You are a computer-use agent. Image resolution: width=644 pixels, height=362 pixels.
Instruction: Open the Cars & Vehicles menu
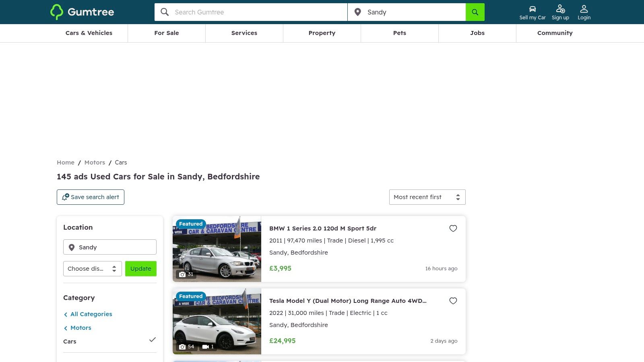click(x=89, y=33)
